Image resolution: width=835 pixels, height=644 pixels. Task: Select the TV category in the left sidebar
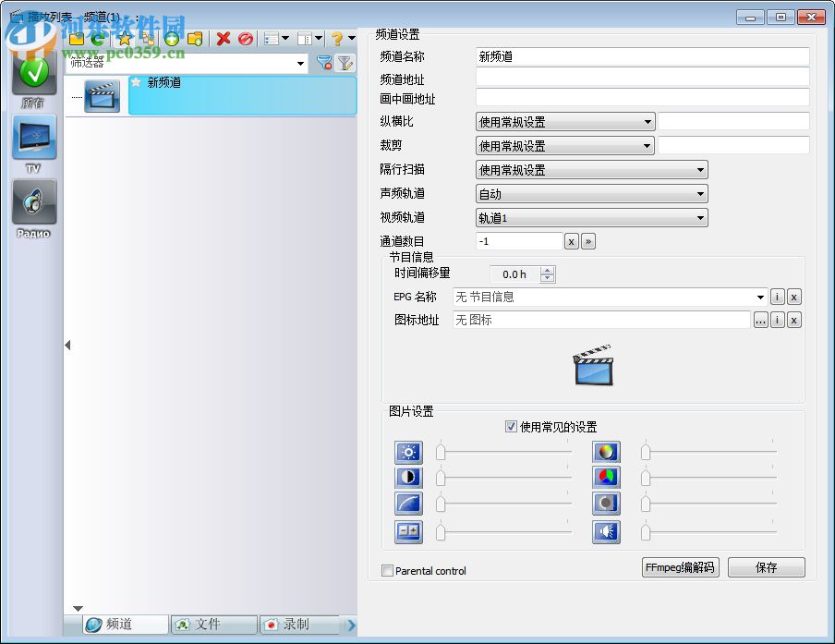[x=33, y=139]
